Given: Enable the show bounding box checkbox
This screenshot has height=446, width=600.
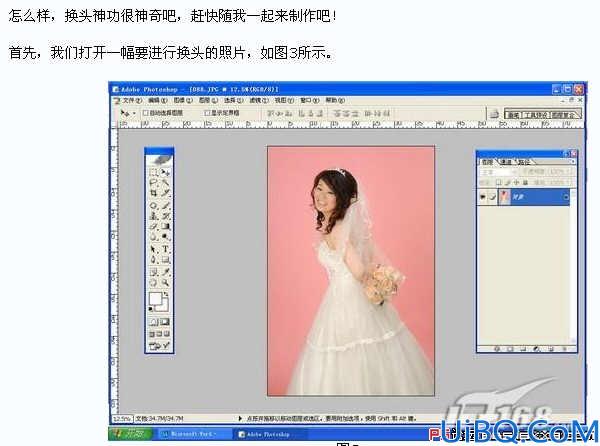Looking at the screenshot, I should 207,113.
